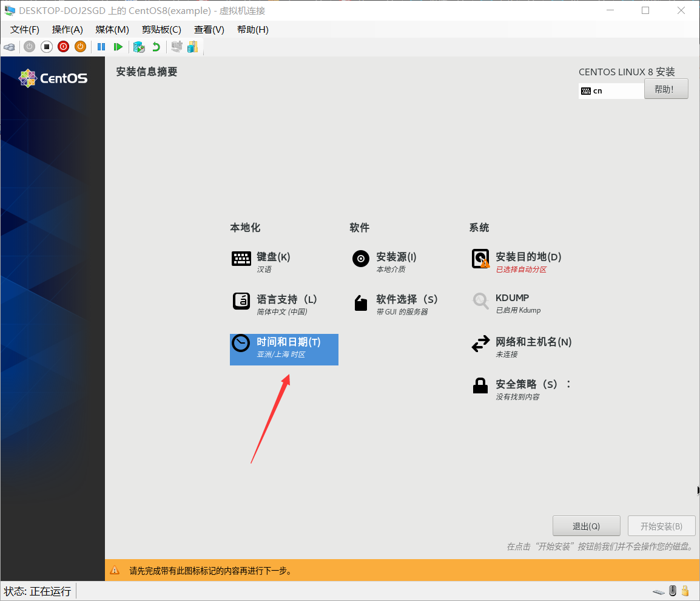Screen dimensions: 700x601
Task: Click the KDUMP magnifier icon
Action: point(480,300)
